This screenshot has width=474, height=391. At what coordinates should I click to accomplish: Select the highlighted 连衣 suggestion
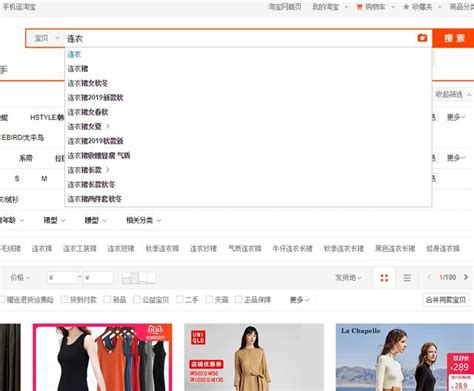pos(74,54)
